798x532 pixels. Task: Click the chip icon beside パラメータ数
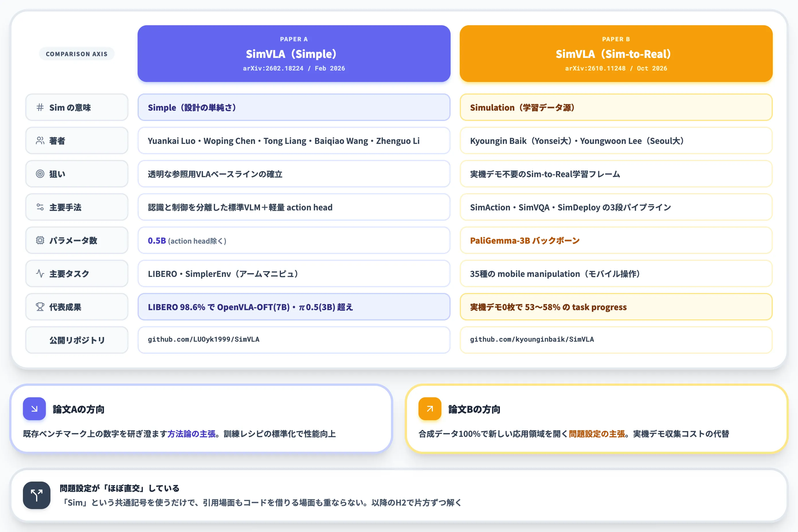click(x=40, y=240)
